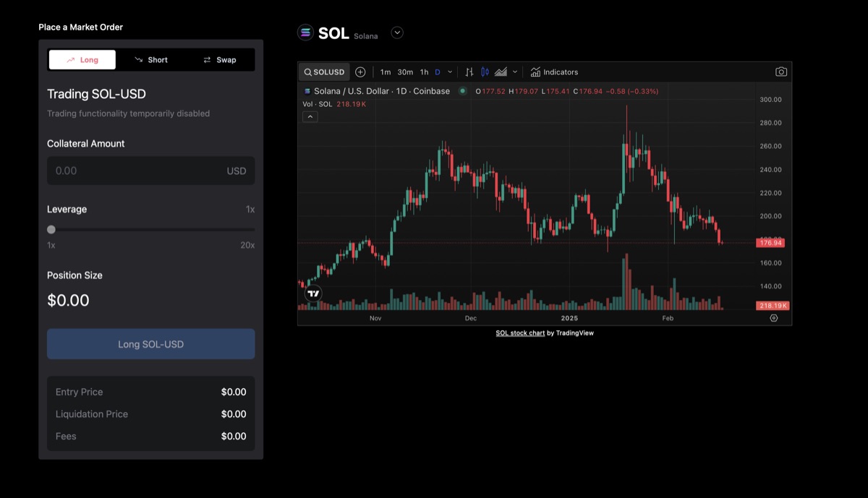Click the Long SOL-USD button

pos(151,344)
